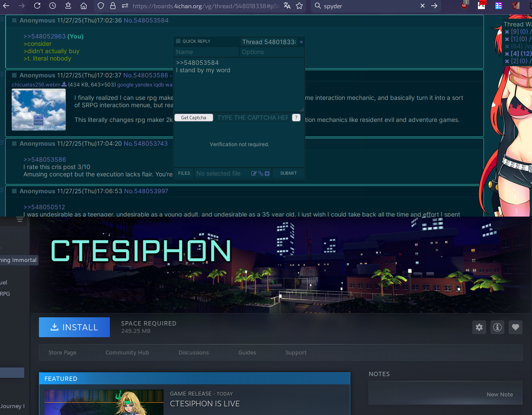
Task: Click the file-from-URL link icon
Action: tap(261, 173)
